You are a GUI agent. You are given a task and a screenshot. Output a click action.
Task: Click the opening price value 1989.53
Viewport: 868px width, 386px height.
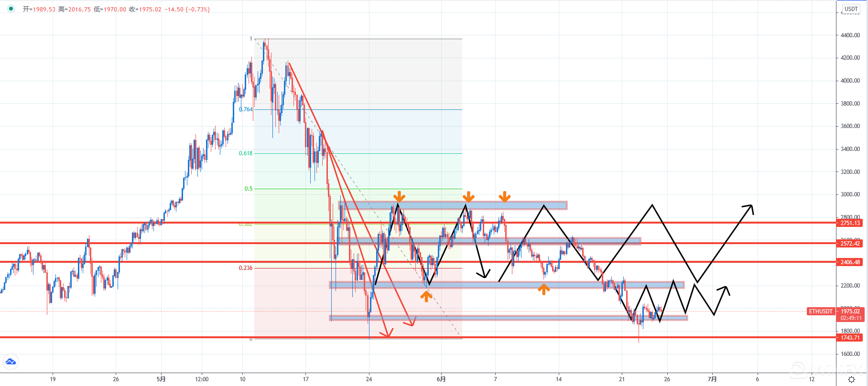tap(44, 10)
